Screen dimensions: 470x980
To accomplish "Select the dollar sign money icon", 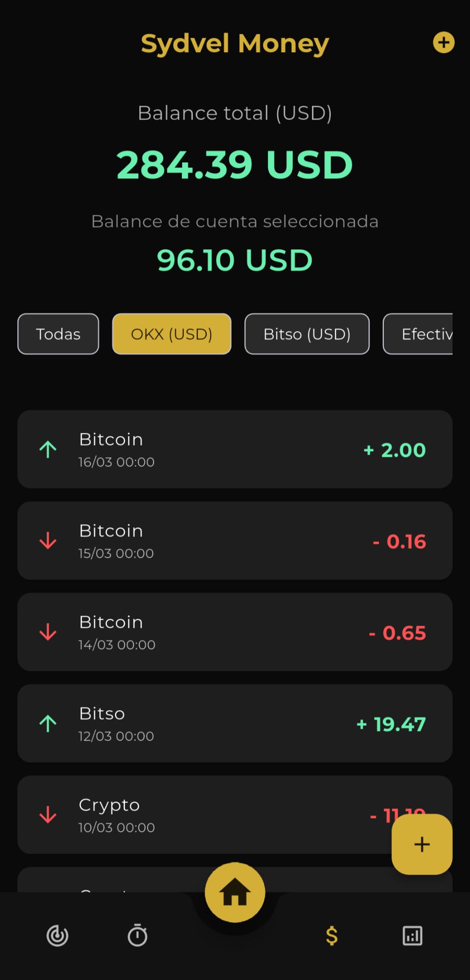I will coord(332,935).
